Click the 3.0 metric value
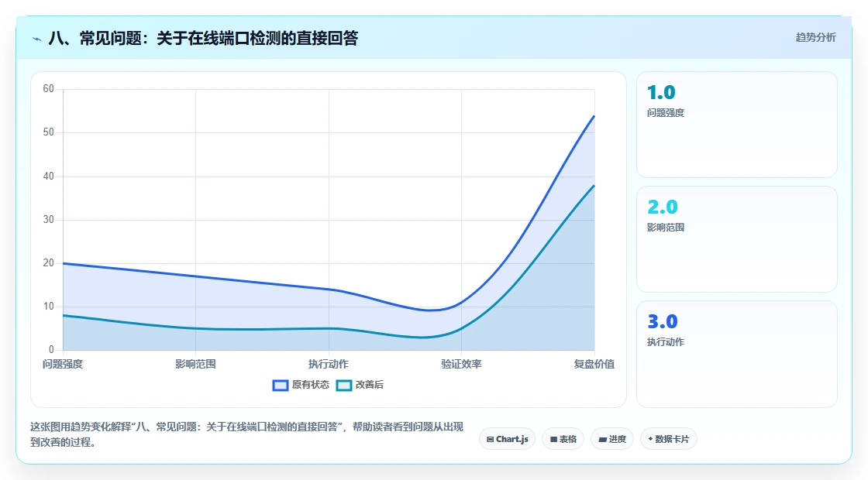Viewport: 868px width, 480px height. tap(662, 321)
